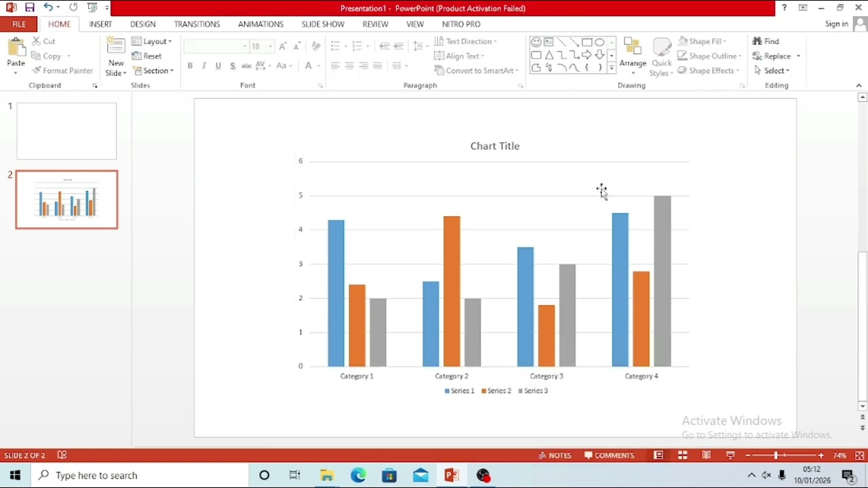Click Increase List Level icon

coord(399,46)
